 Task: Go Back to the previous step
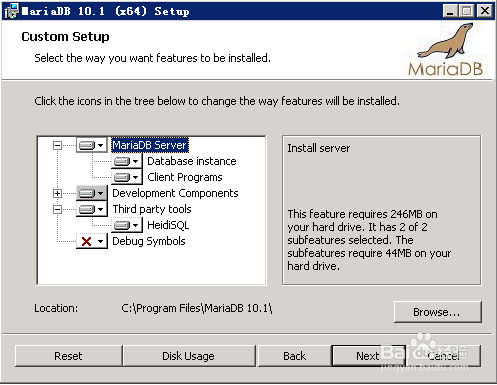pyautogui.click(x=295, y=356)
